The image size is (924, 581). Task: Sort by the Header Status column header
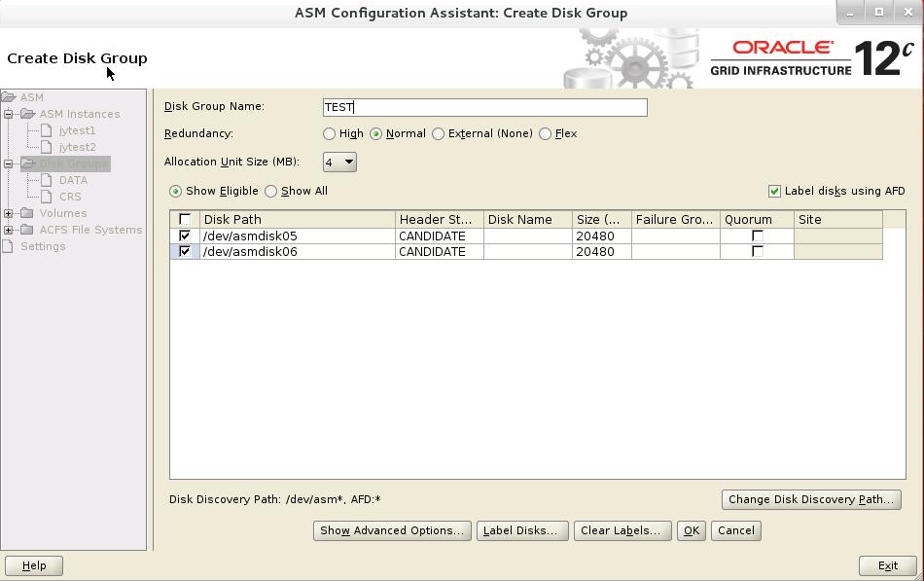(440, 219)
